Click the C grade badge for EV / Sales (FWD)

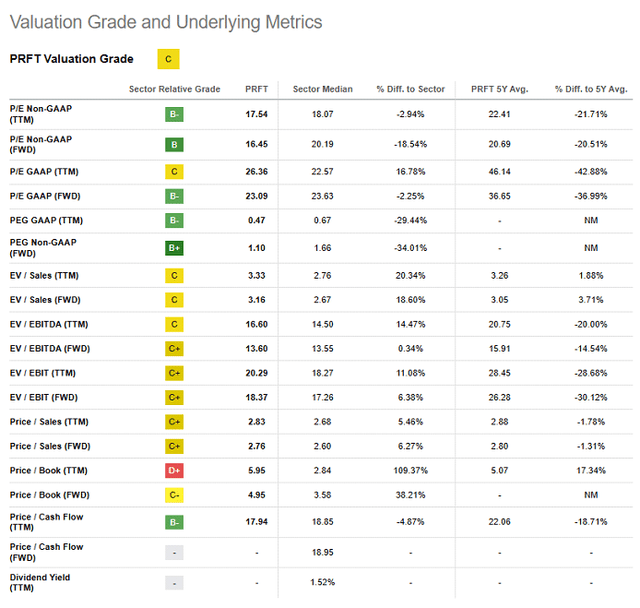pyautogui.click(x=174, y=300)
